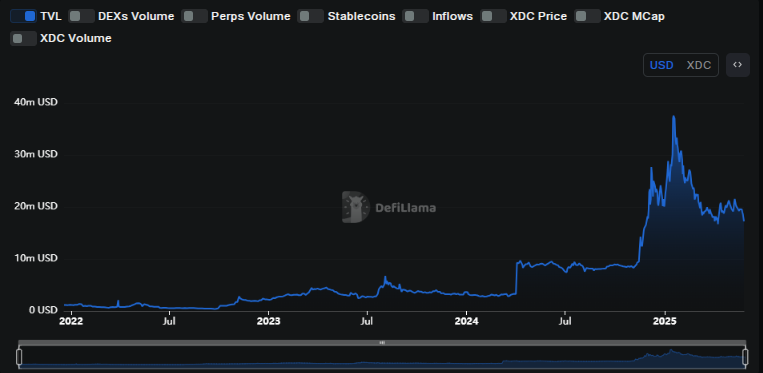
Task: Enable the XDC Volume toggle
Action: (23, 38)
